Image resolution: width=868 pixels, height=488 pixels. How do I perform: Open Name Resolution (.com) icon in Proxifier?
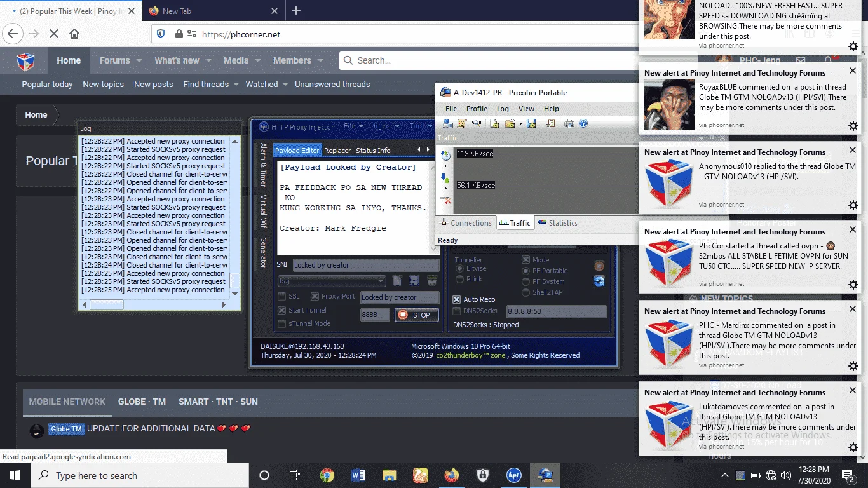pyautogui.click(x=477, y=123)
